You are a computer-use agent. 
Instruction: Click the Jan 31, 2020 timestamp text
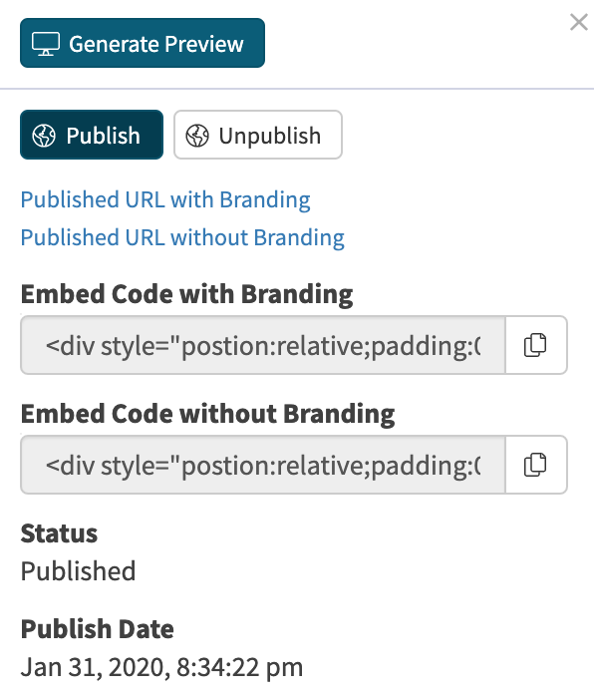pos(161,668)
